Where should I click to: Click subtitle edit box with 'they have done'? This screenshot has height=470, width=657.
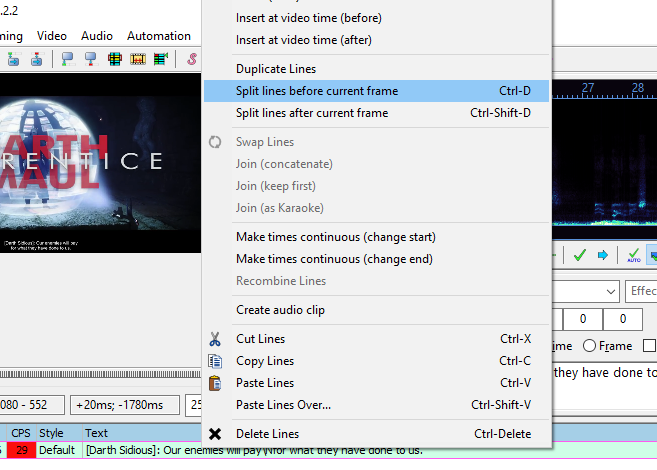pyautogui.click(x=605, y=387)
